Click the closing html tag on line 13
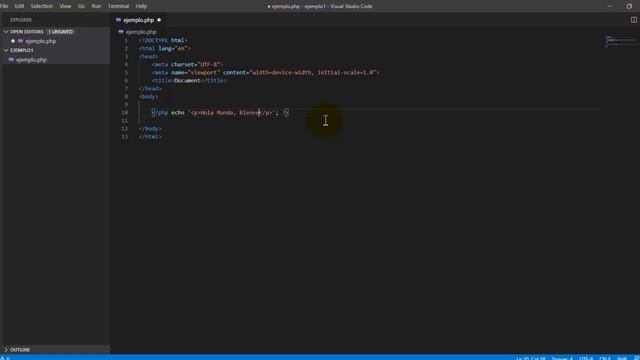This screenshot has height=360, width=640. [150, 137]
